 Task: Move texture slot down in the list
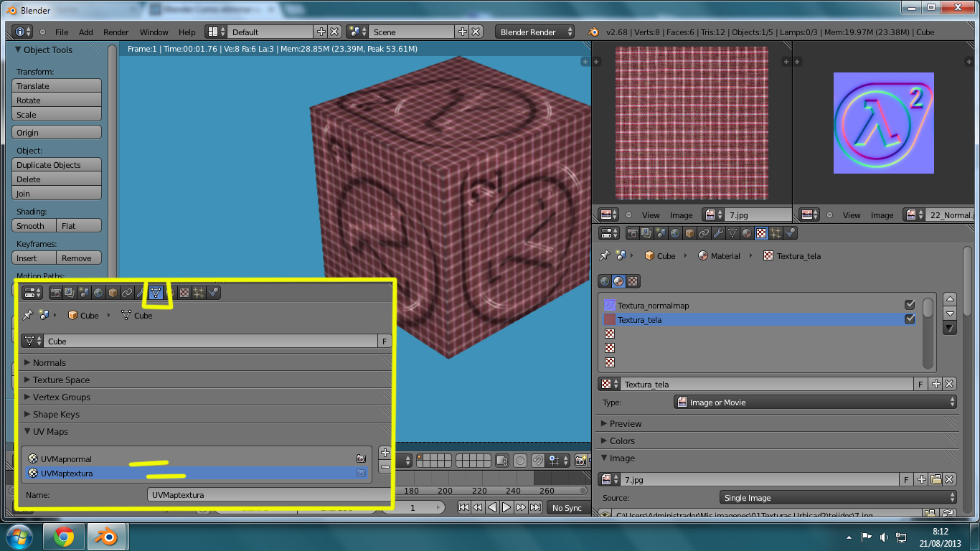(950, 313)
